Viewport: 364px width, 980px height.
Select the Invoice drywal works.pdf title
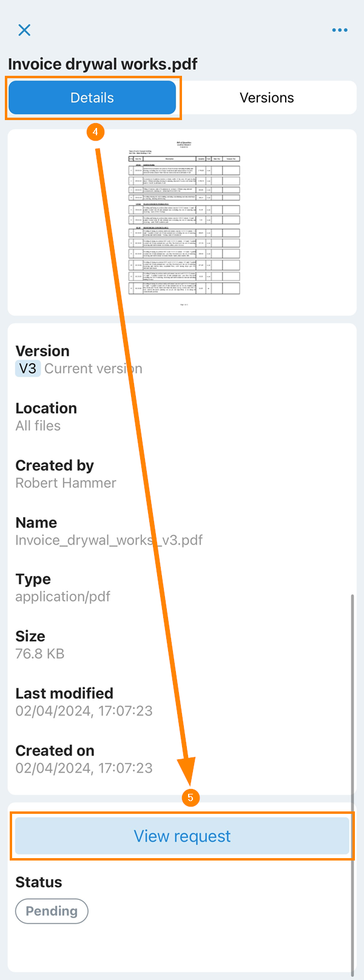[x=103, y=64]
